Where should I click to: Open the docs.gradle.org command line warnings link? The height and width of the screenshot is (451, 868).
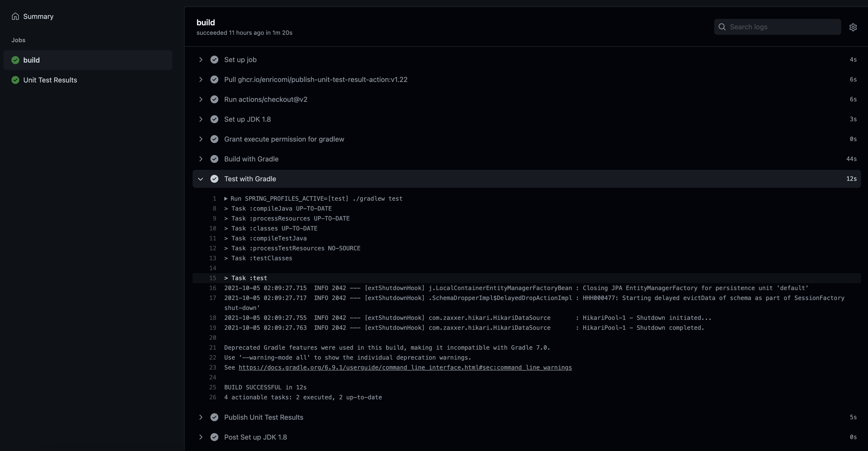click(405, 367)
